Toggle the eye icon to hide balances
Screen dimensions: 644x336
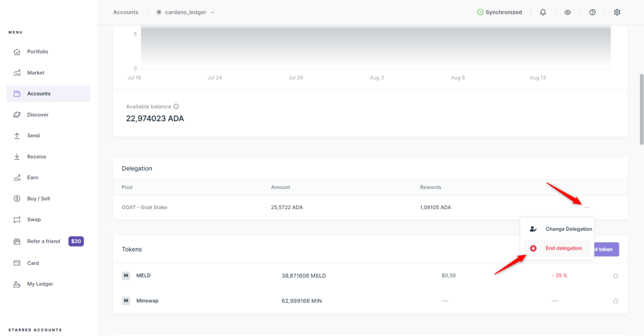(x=567, y=12)
